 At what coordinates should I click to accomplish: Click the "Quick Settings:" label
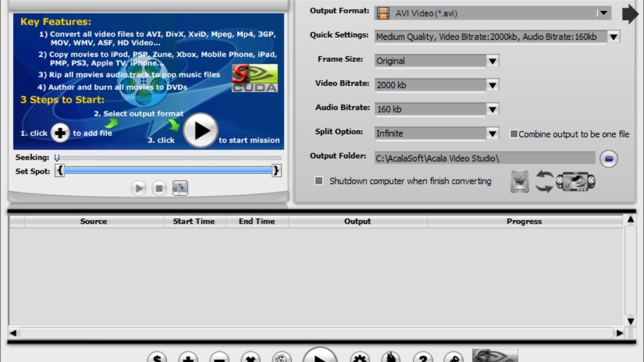click(x=339, y=35)
